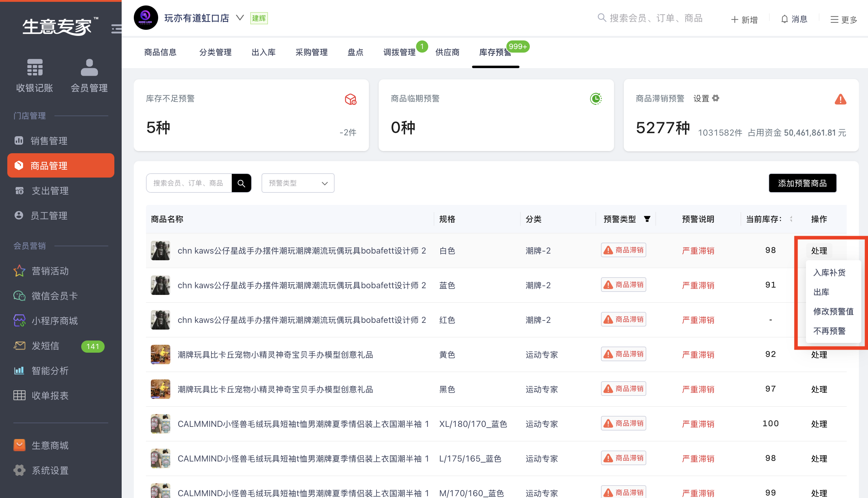
Task: Click the 添加预警商品 button
Action: click(802, 183)
